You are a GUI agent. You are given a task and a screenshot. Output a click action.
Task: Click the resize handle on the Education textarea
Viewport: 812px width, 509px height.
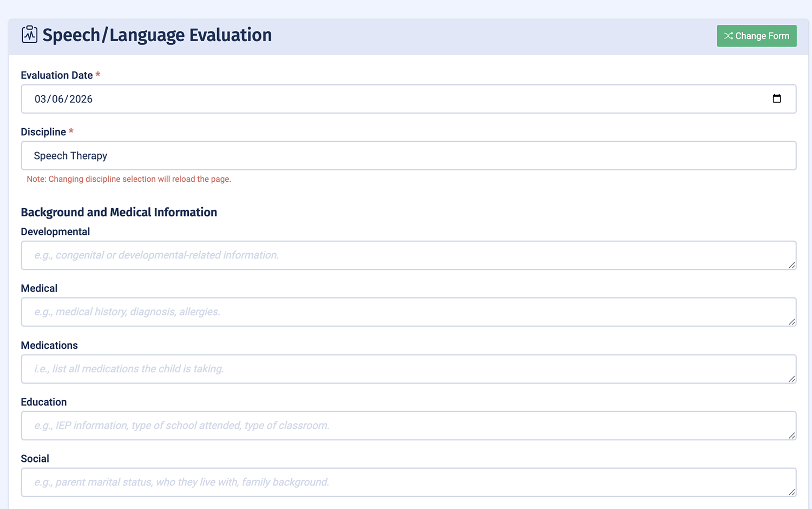pos(792,437)
